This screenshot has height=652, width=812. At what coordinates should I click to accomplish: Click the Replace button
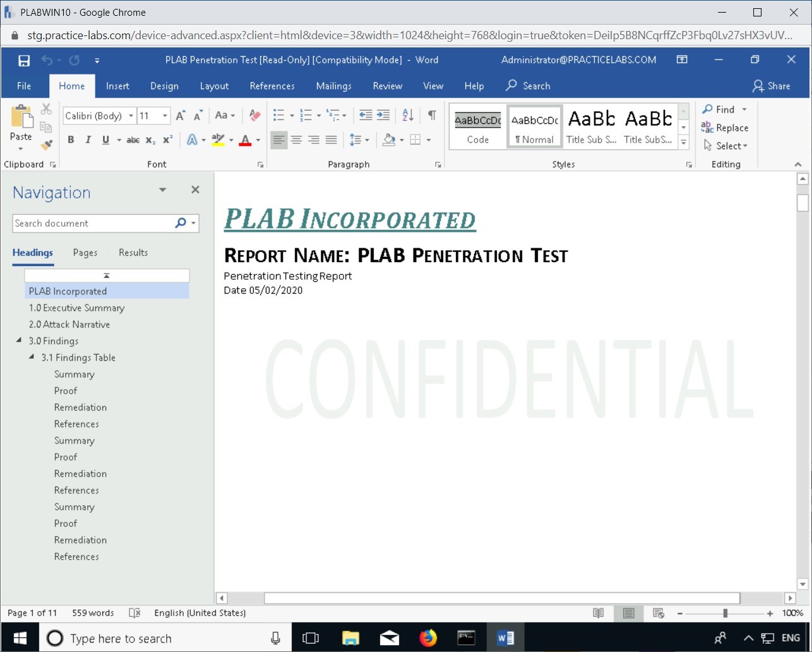pyautogui.click(x=725, y=128)
